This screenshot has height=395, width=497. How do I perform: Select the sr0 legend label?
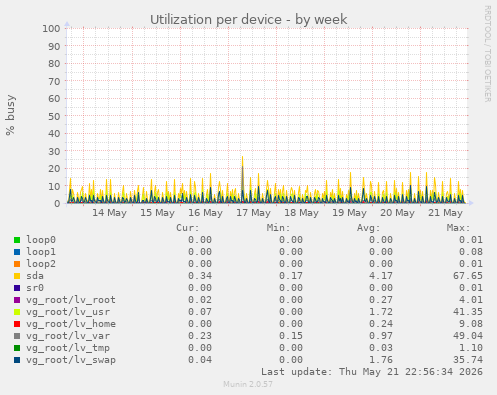pos(35,288)
